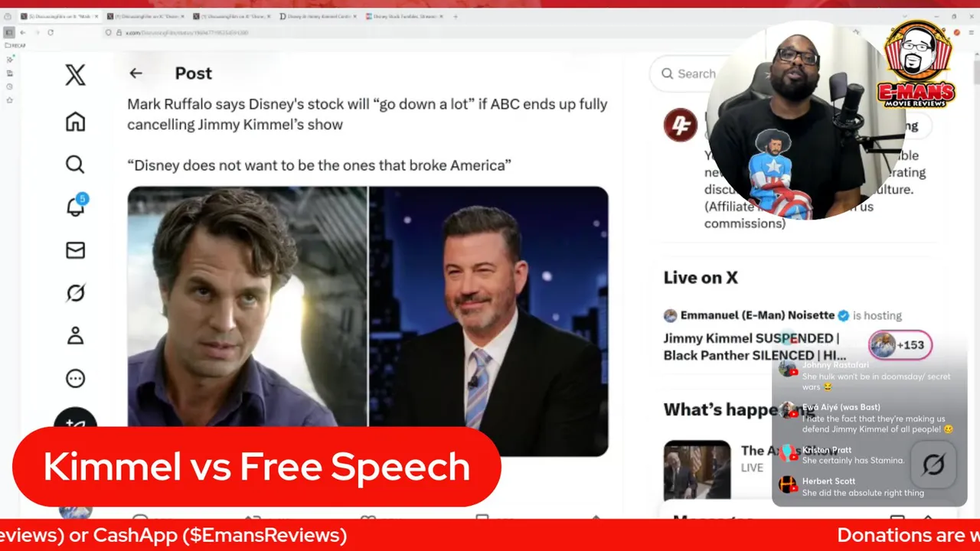Click the address bar URL
The height and width of the screenshot is (551, 980).
point(186,32)
